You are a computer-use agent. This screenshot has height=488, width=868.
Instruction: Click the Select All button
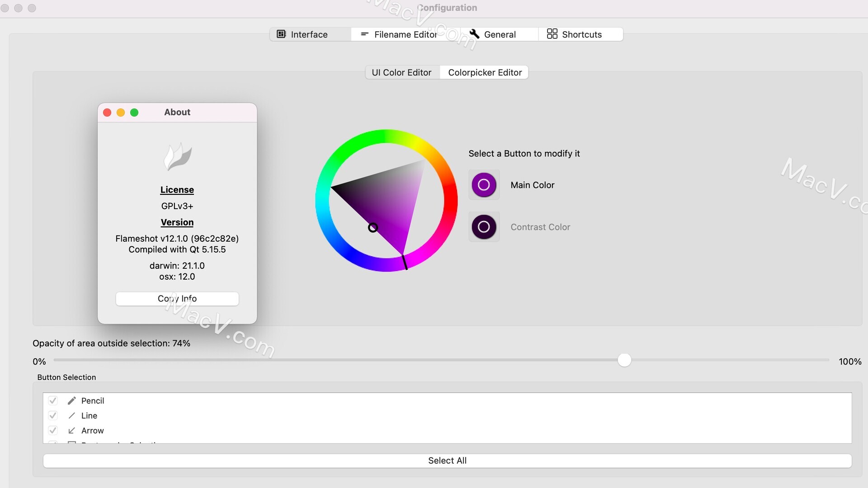(448, 461)
